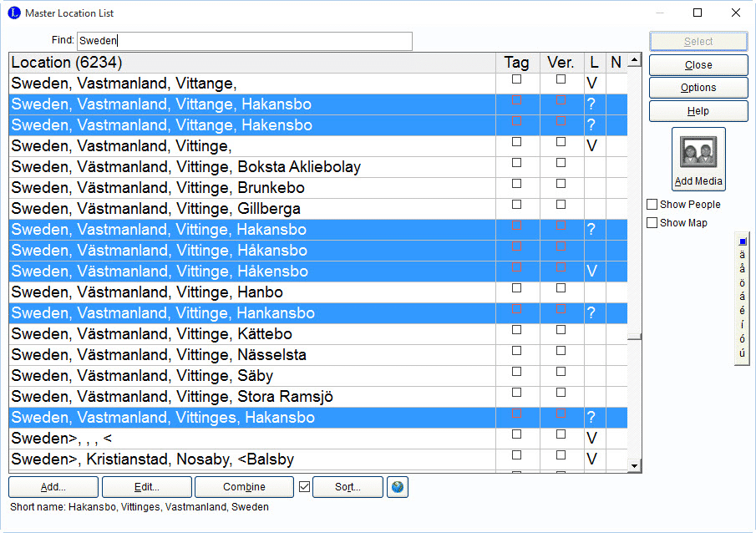Select the row ending 'Vittinge,' with no farm

pyautogui.click(x=318, y=145)
